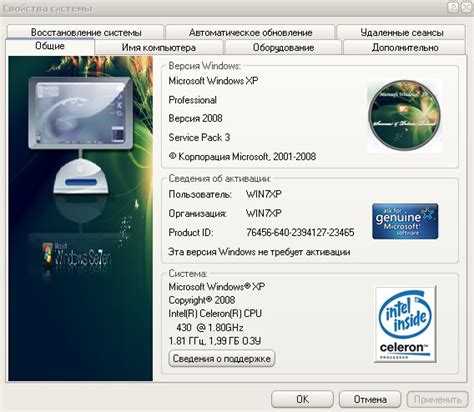Click the Корпорация Microsoft, 2001-2008 copyright line
The image size is (474, 412).
tap(242, 156)
